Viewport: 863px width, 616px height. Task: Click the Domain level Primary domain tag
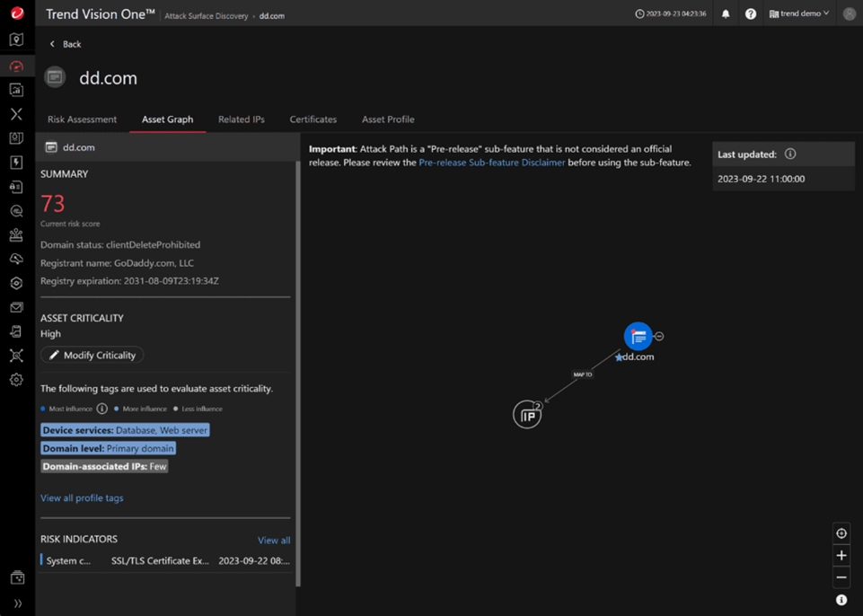[x=108, y=448]
